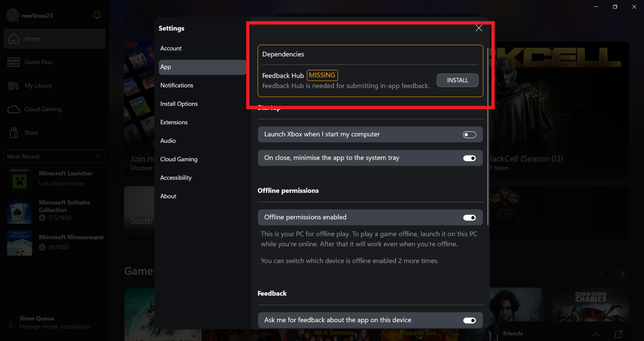Click the Show Queue download icon
This screenshot has width=644, height=341.
(11, 323)
